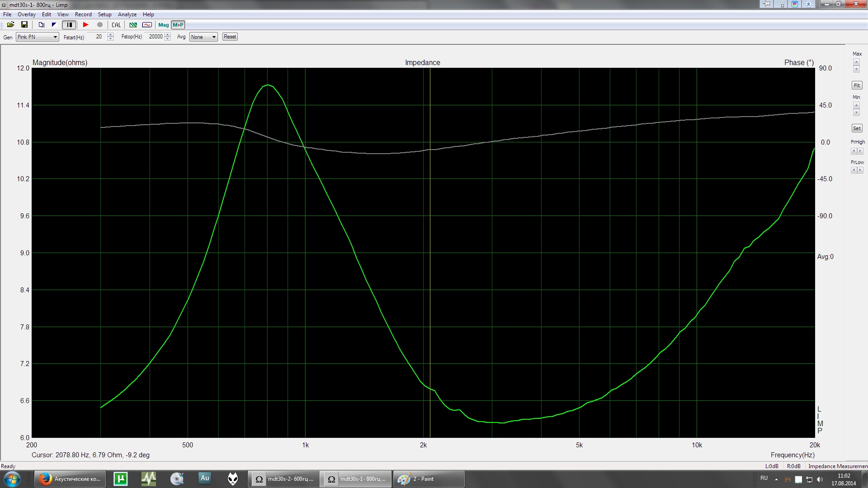This screenshot has height=488, width=868.
Task: Click the Fit scale button
Action: (x=857, y=85)
